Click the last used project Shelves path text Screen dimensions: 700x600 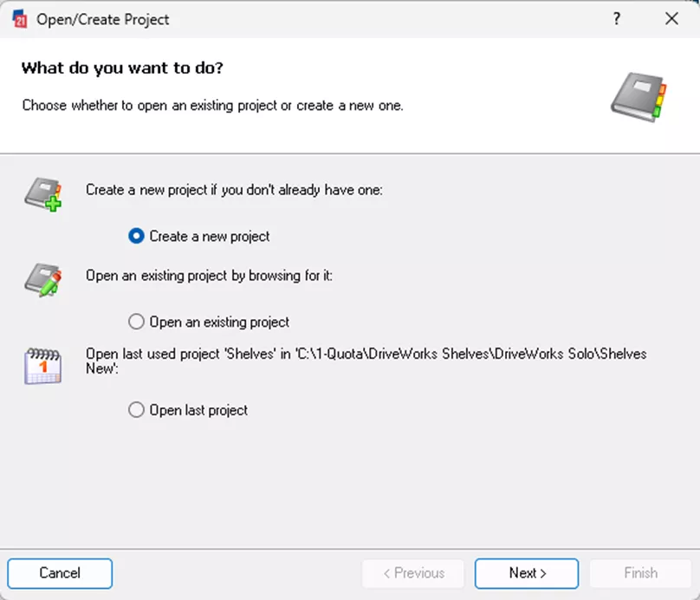point(366,361)
